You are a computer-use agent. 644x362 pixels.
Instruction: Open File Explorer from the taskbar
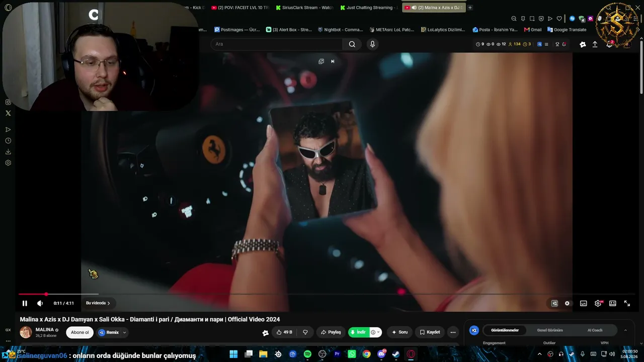point(263,354)
